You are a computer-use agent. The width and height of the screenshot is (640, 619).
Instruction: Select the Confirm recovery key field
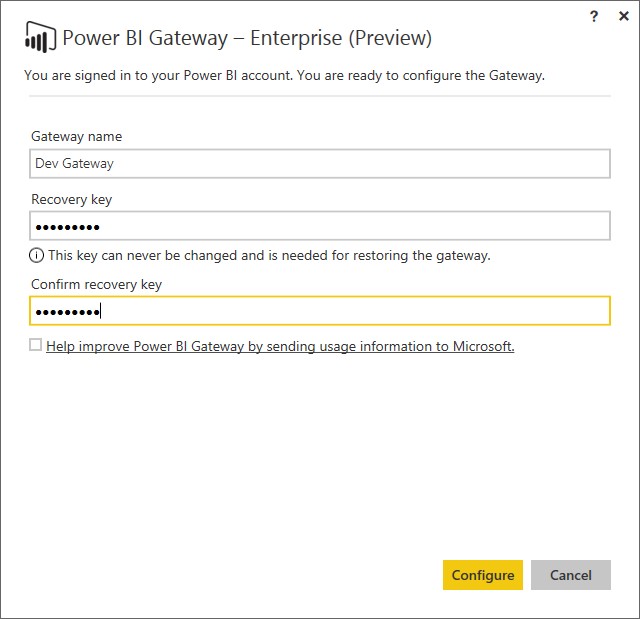pos(320,311)
